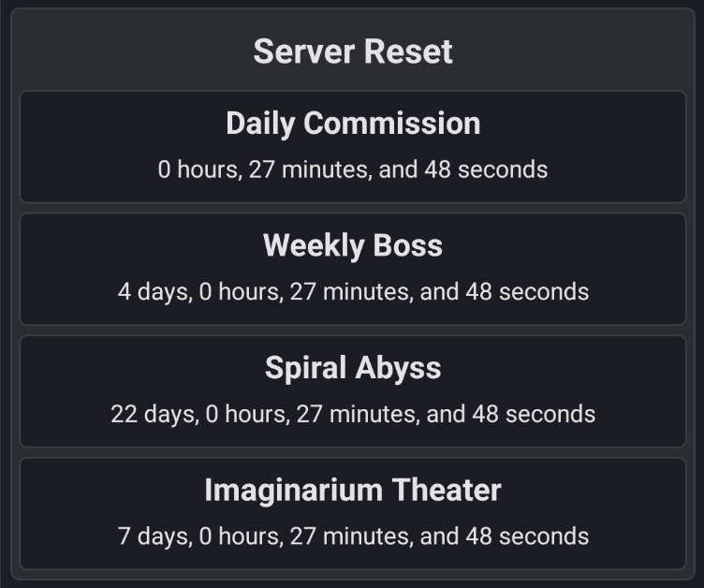This screenshot has height=588, width=704.
Task: Open the Weekly Boss reset entry title
Action: click(x=352, y=245)
